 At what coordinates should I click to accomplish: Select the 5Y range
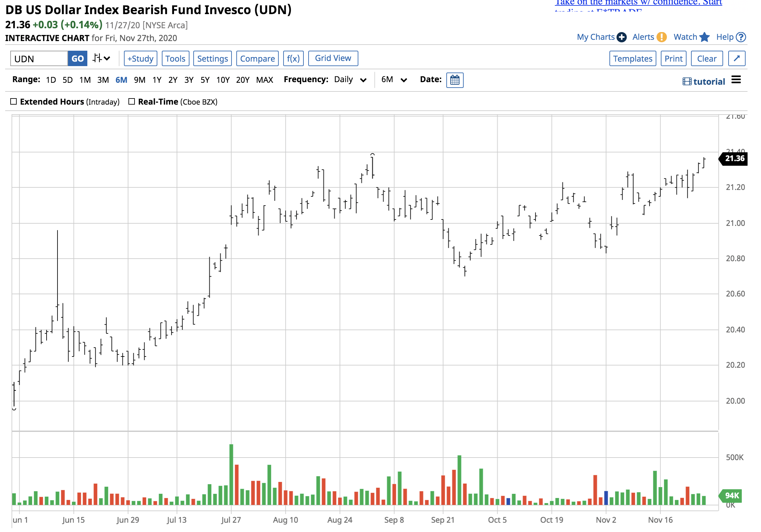(205, 80)
